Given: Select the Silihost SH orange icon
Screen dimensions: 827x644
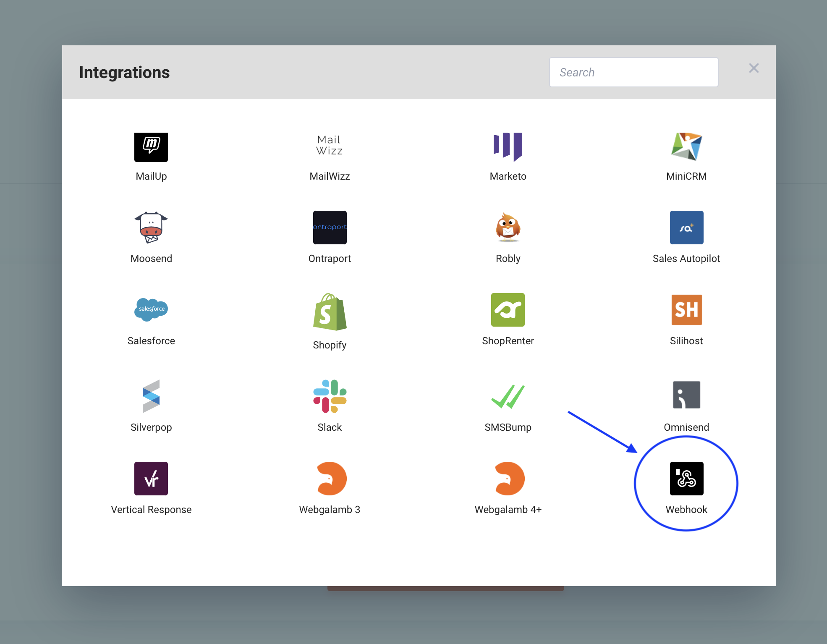Looking at the screenshot, I should click(686, 310).
